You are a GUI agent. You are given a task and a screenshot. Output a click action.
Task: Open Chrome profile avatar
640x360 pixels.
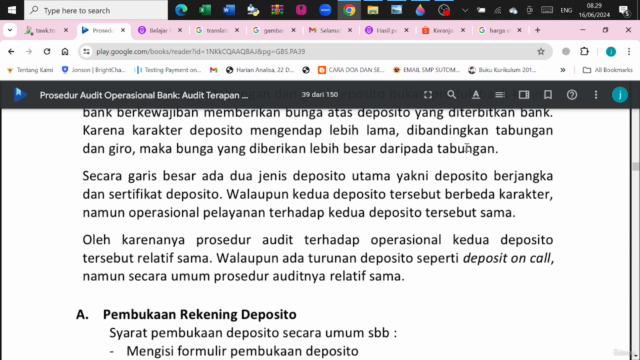[611, 51]
